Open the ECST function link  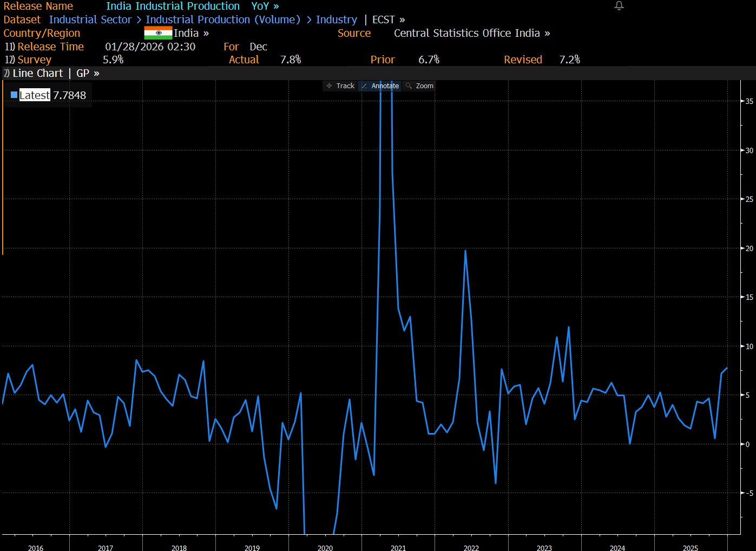[x=389, y=19]
